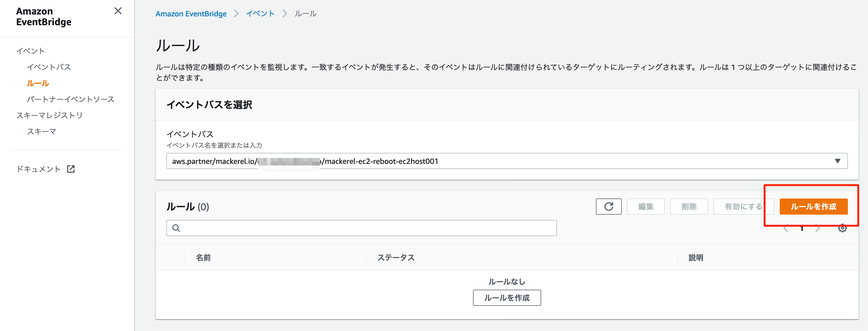Click the search magnifier in the rules filter
Screen dimensions: 868x331
176,228
